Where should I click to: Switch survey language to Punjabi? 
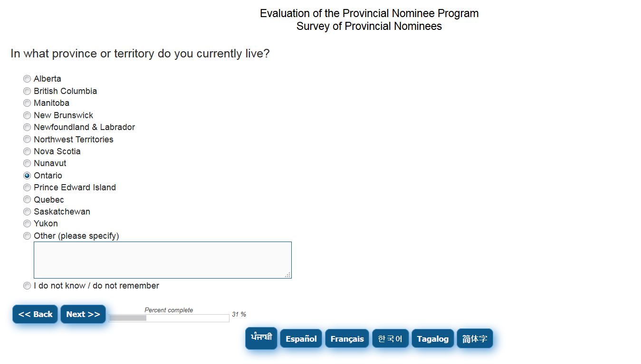[261, 338]
